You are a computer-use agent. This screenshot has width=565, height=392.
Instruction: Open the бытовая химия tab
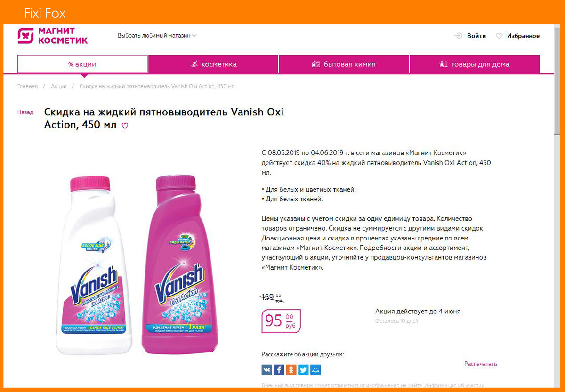point(344,64)
